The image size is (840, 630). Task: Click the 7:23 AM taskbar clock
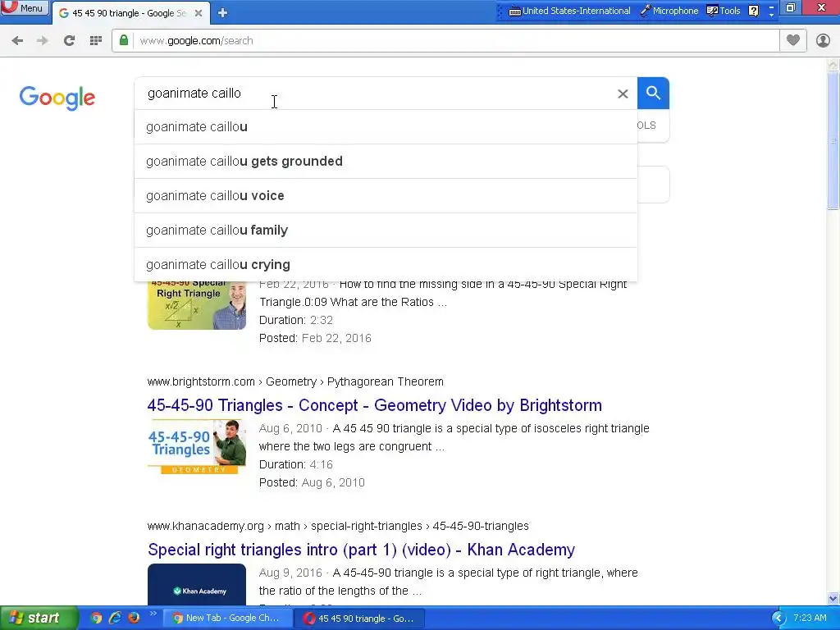810,619
